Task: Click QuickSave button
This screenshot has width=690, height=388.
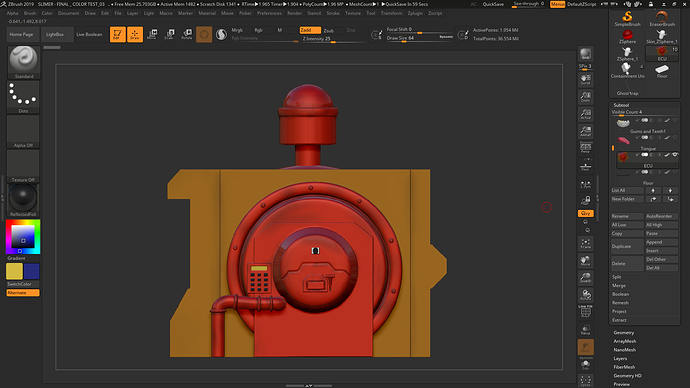Action: [x=493, y=4]
